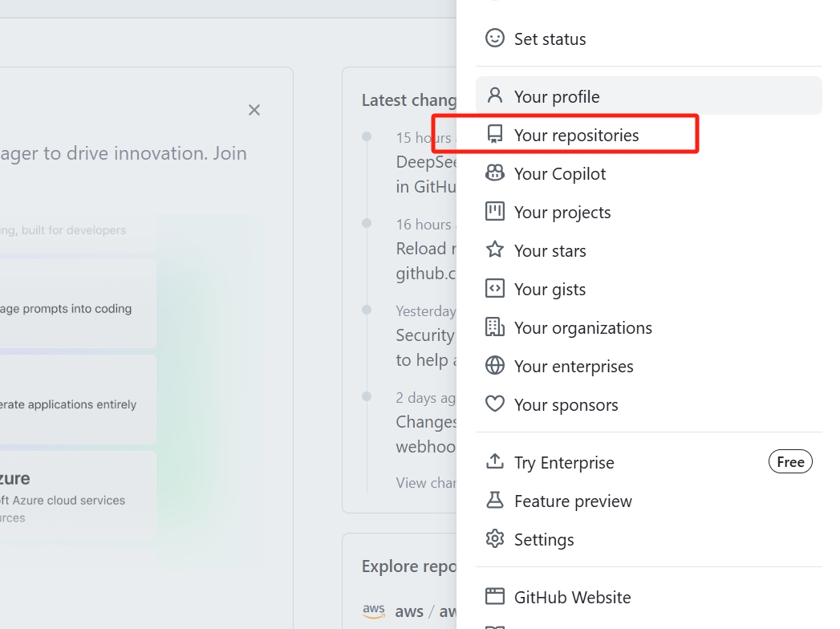This screenshot has height=629, width=840.
Task: Click the projects board icon
Action: 495,211
